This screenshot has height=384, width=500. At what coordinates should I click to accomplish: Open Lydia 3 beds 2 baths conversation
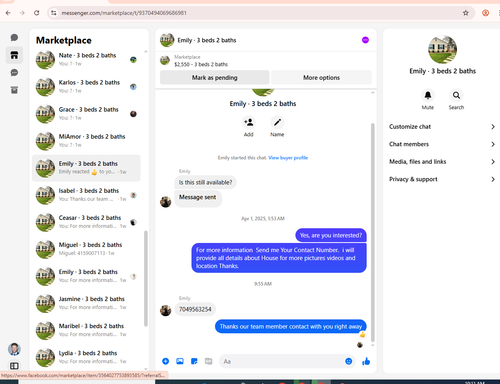(x=87, y=357)
